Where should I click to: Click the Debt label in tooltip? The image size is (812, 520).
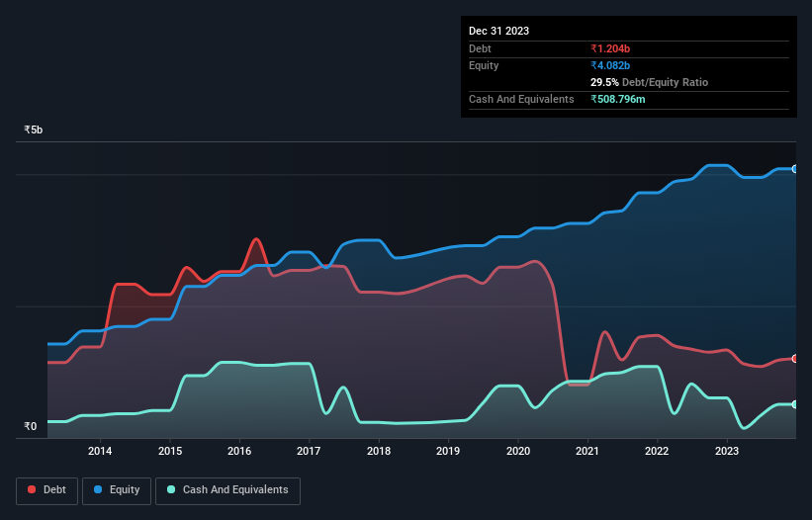click(480, 48)
